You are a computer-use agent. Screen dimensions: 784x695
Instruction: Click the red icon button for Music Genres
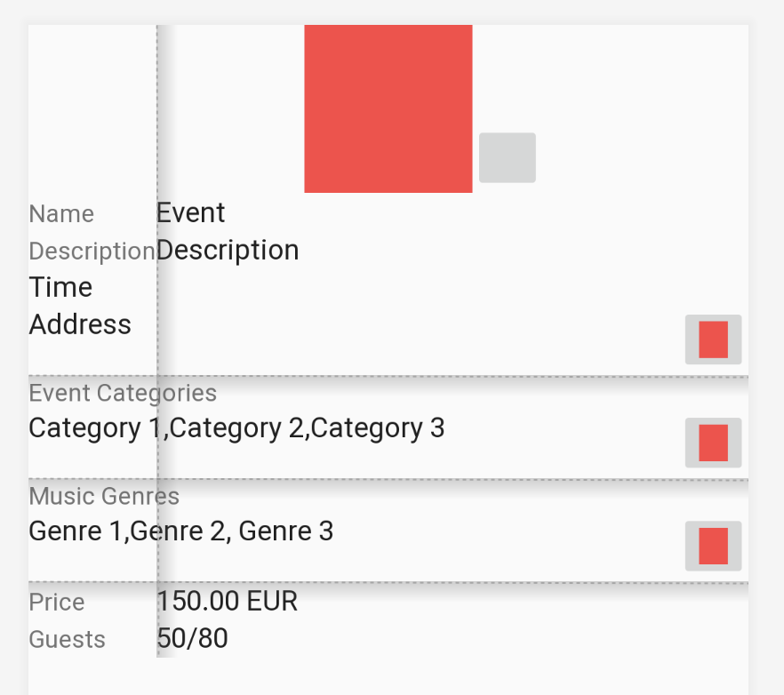[x=713, y=546]
